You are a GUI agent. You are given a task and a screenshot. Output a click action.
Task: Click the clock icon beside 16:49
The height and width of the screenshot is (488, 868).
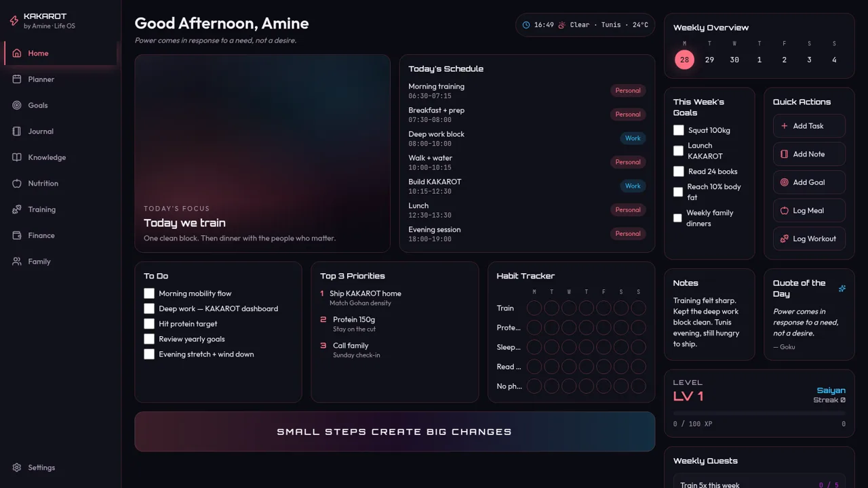[526, 25]
